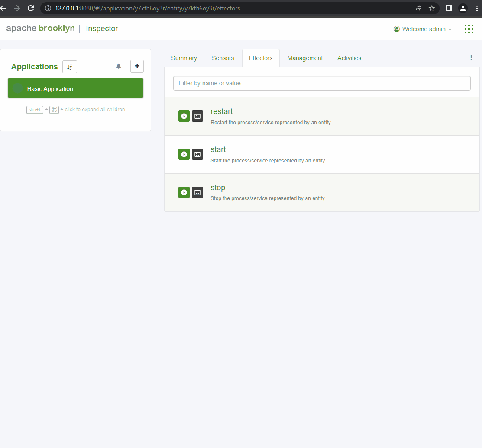Click the Basic Application status circle icon
The image size is (482, 448).
pos(17,88)
